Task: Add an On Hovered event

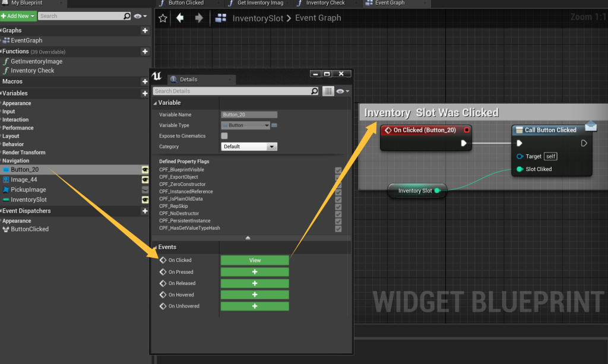Action: coord(255,295)
